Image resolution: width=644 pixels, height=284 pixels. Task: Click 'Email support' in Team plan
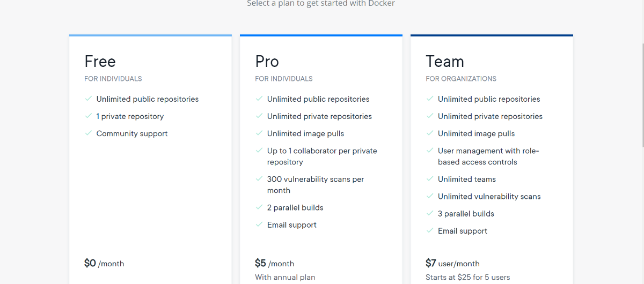[x=463, y=231]
